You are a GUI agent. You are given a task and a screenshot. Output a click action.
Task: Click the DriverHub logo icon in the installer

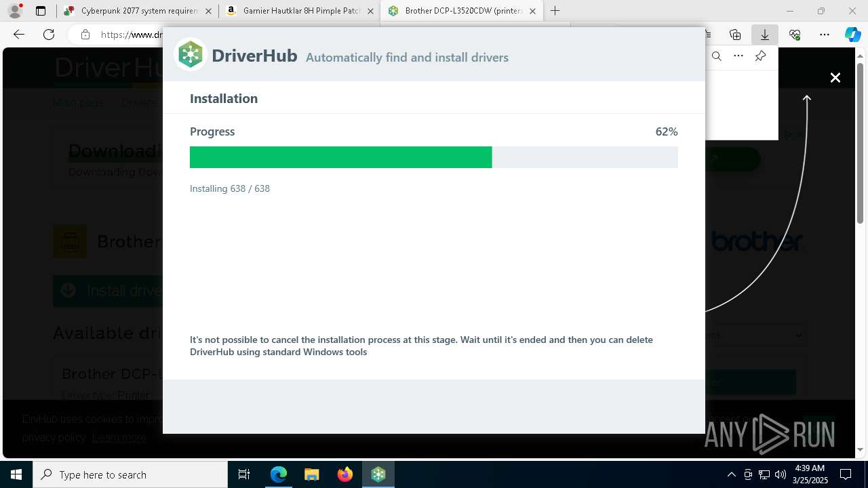coord(191,55)
